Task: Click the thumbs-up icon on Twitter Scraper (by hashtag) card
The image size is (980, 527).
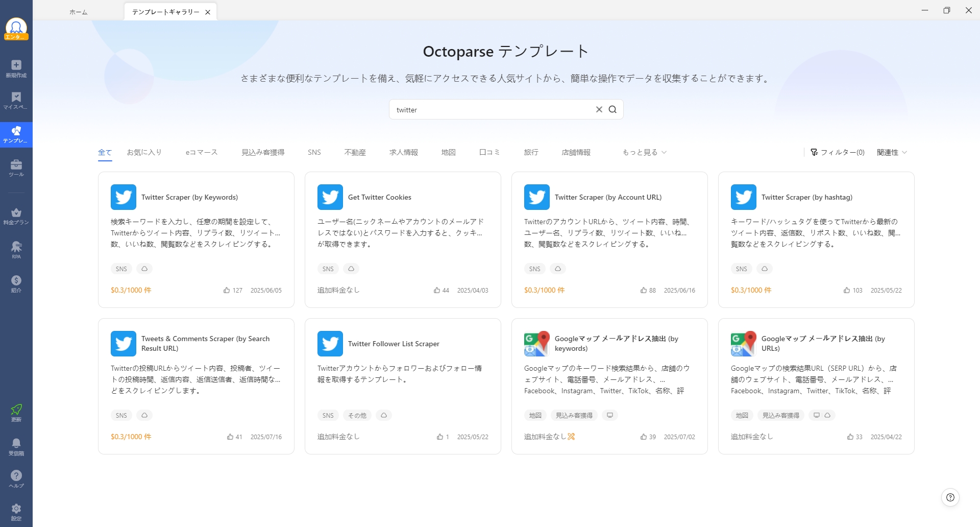Action: point(847,290)
